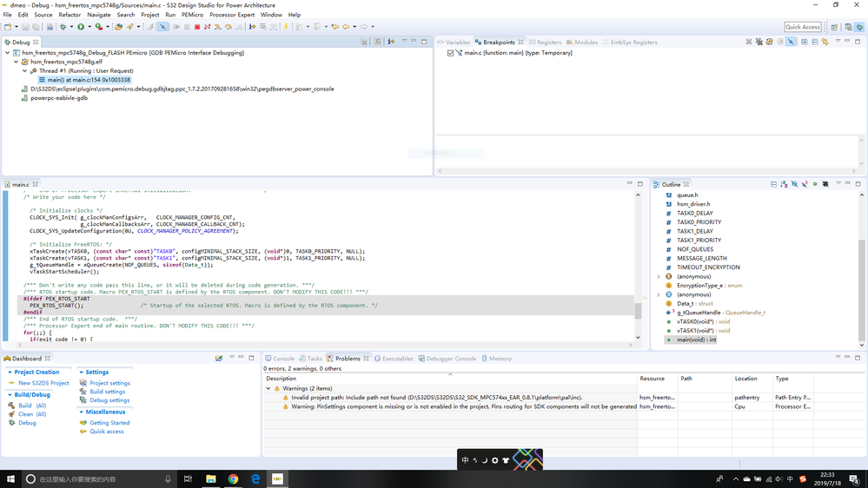Click the Open Perspective icon
This screenshot has height=488, width=868.
coord(834,27)
